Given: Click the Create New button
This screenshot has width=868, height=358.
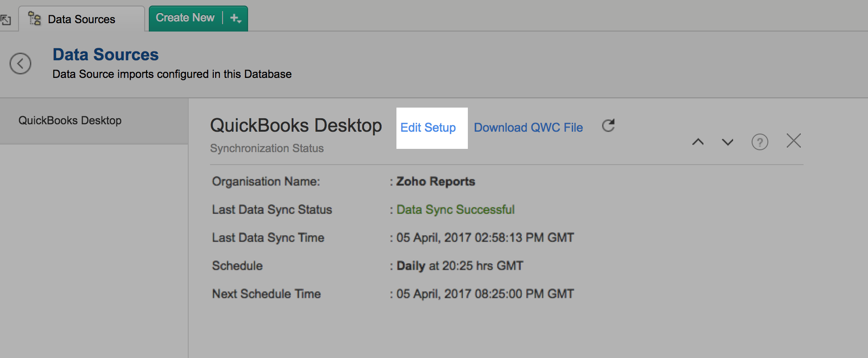Looking at the screenshot, I should click(185, 18).
